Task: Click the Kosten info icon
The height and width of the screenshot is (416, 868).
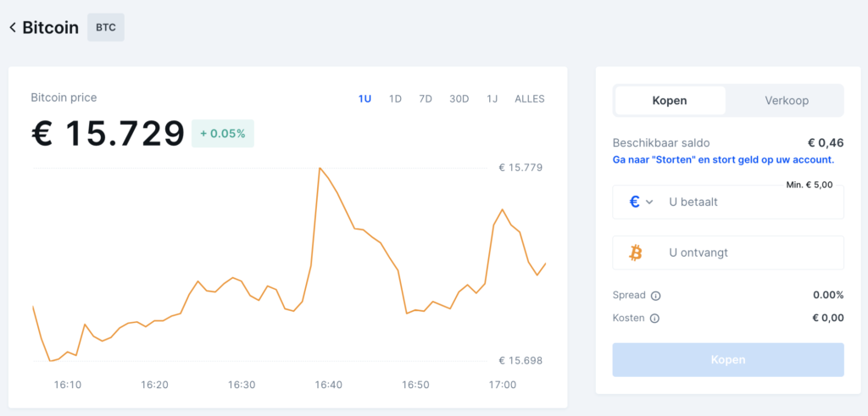Action: pos(654,319)
